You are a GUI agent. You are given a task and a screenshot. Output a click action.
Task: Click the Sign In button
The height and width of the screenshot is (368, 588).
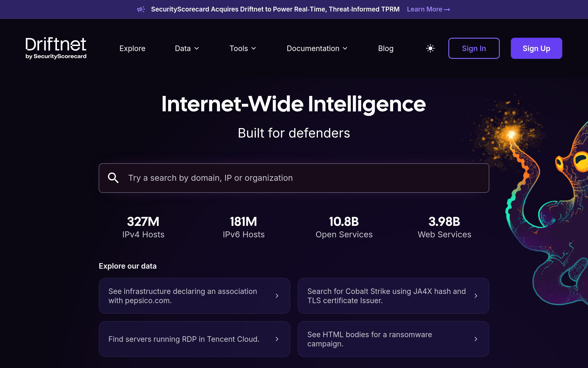click(474, 48)
